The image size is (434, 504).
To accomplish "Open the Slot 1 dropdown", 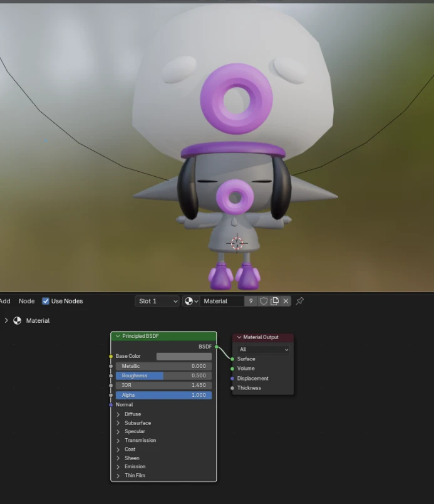I will [x=157, y=302].
